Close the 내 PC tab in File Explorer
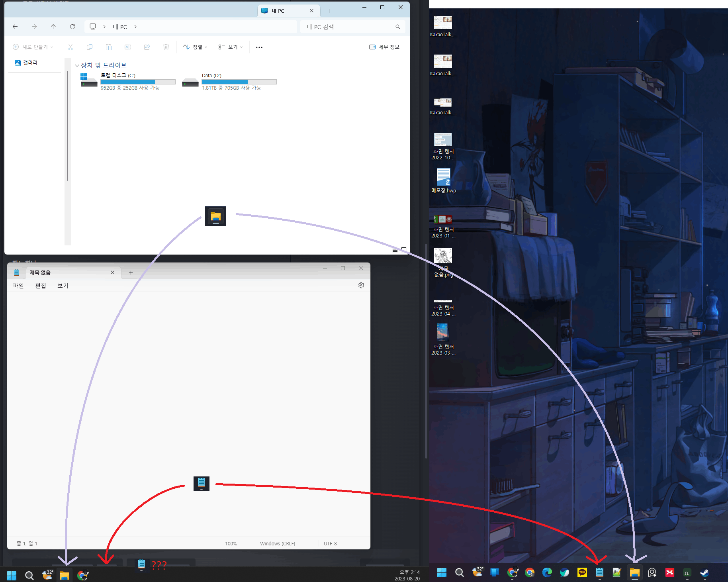Viewport: 728px width, 582px height. click(311, 11)
